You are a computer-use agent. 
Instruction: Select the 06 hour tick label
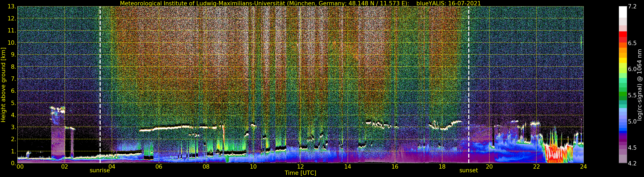coord(159,167)
